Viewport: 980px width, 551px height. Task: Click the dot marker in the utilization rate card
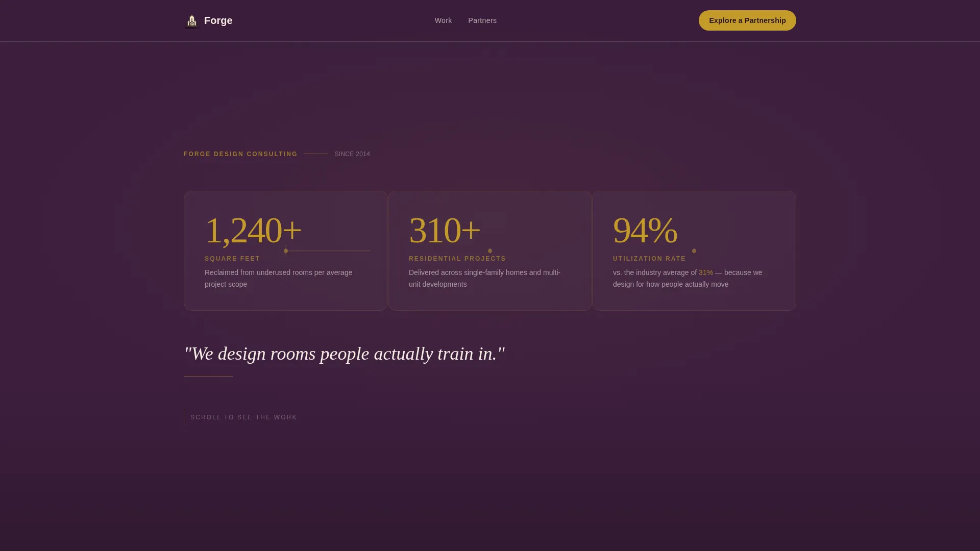694,251
